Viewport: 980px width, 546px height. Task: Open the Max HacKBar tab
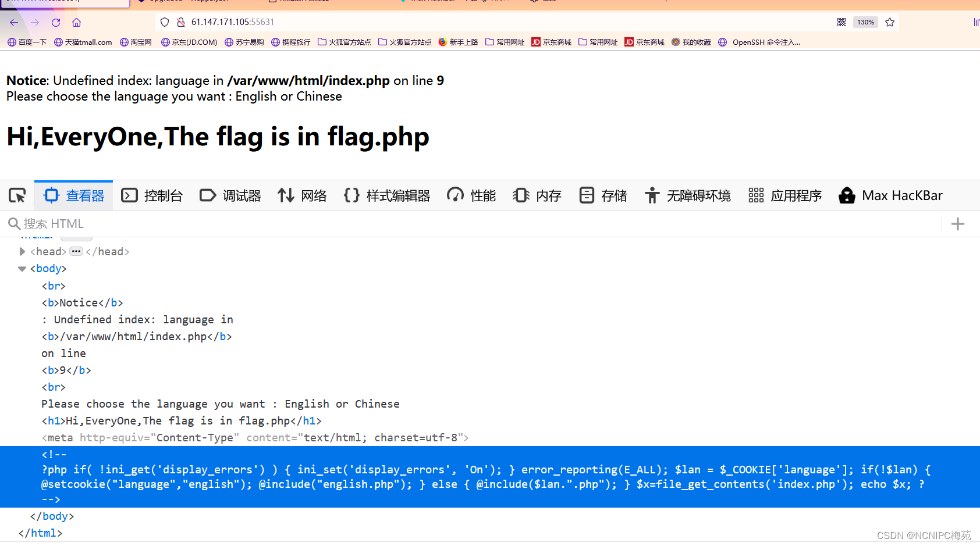click(x=890, y=195)
